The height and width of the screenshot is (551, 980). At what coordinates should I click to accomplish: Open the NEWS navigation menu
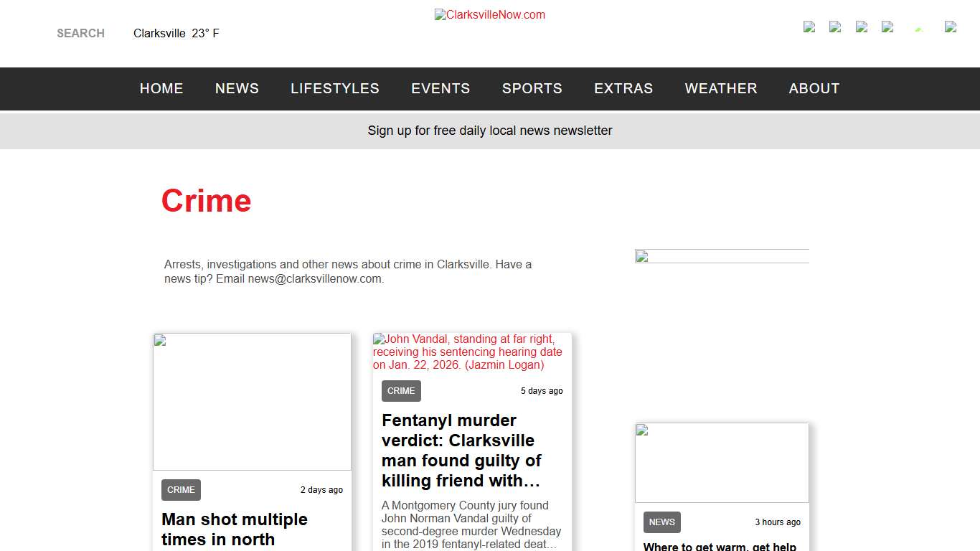point(237,88)
